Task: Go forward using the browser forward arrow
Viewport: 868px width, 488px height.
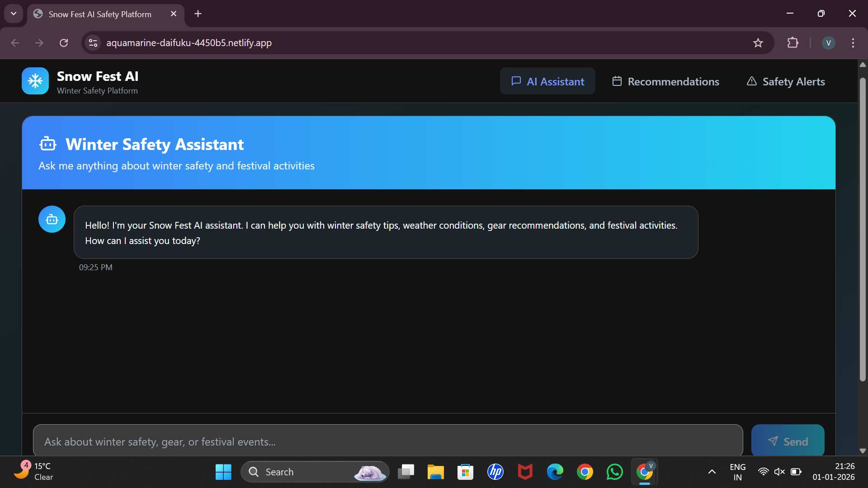Action: pyautogui.click(x=39, y=43)
